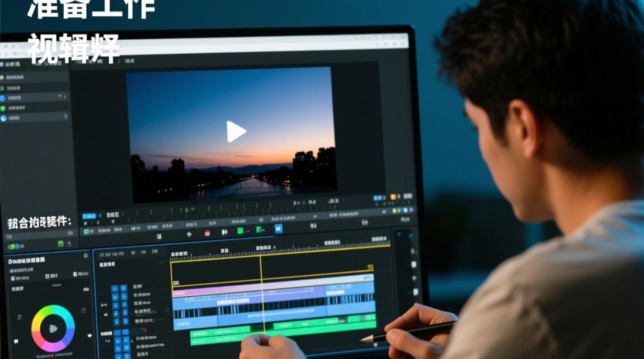Viewport: 644px width, 359px height.
Task: Select the bright blue square toolbar icon
Action: click(278, 229)
